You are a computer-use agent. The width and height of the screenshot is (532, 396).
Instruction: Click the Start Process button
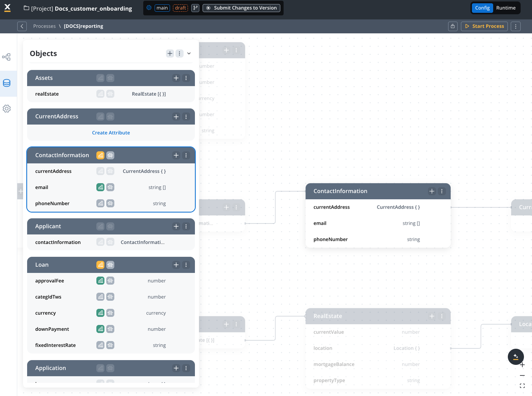coord(484,26)
